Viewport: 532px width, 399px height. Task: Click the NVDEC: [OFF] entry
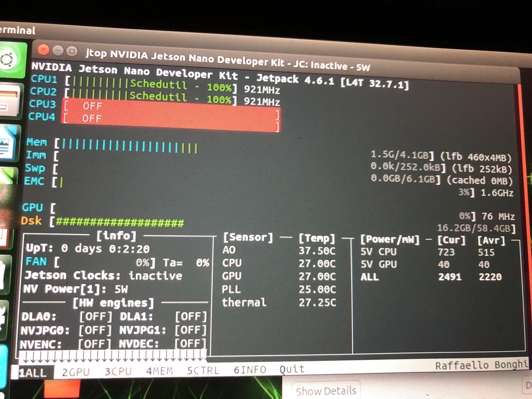pyautogui.click(x=162, y=343)
